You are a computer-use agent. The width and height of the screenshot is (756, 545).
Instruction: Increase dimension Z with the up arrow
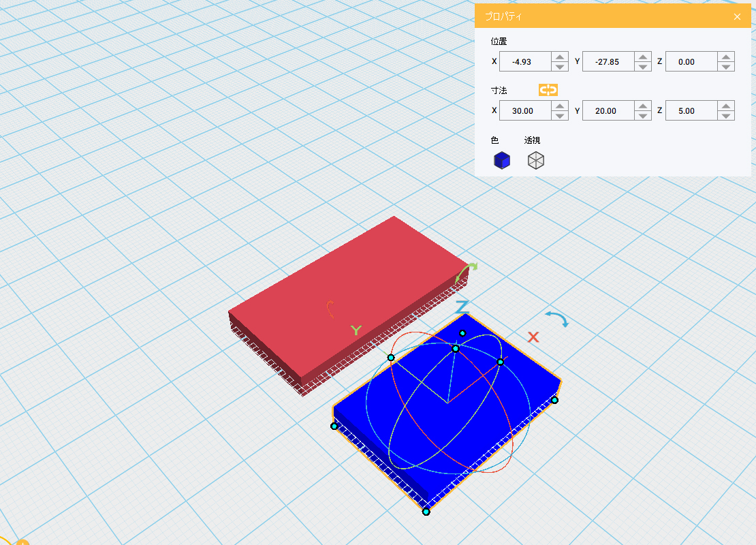pyautogui.click(x=726, y=106)
